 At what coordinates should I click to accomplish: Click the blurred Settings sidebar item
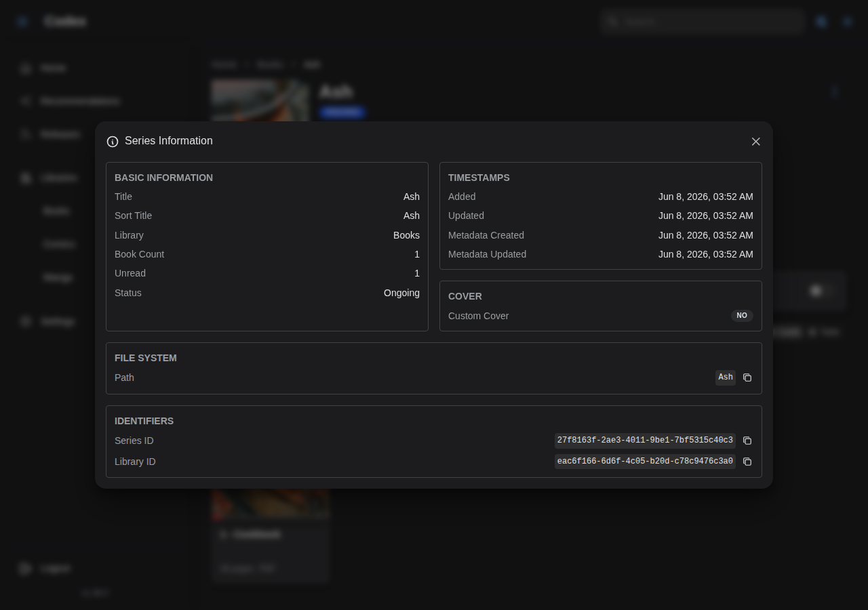coord(57,321)
